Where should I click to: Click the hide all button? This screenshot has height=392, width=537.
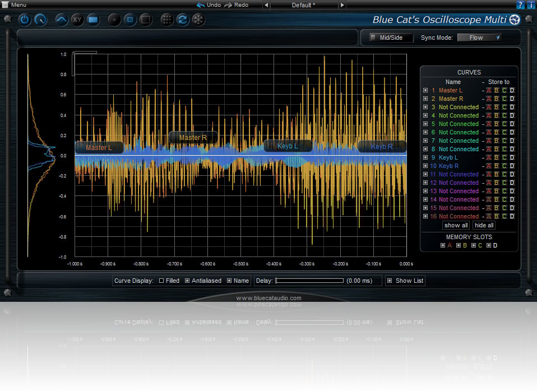coord(484,226)
